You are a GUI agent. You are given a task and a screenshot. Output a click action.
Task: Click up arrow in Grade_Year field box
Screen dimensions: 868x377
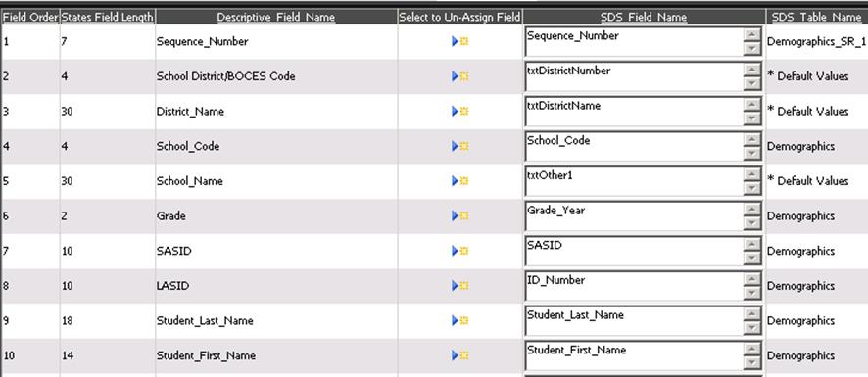pyautogui.click(x=751, y=210)
